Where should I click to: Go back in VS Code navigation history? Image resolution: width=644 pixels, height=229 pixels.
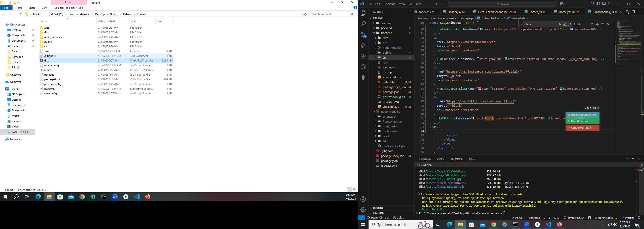click(x=437, y=4)
